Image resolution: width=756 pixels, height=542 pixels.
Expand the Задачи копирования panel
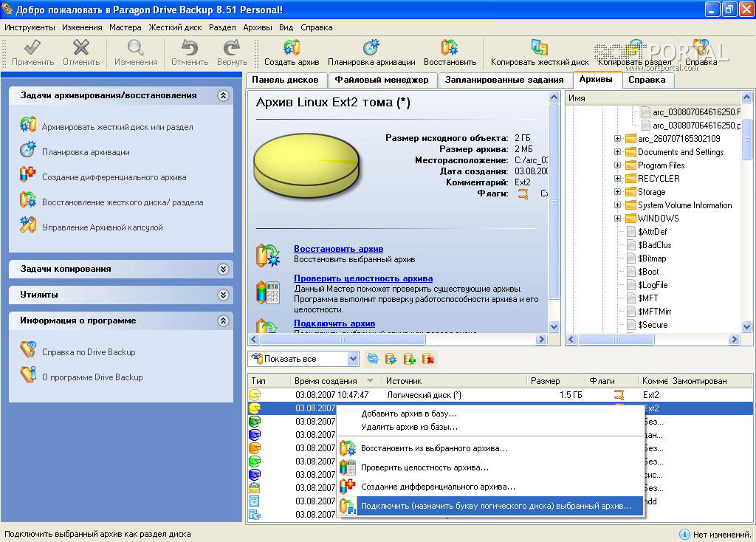(223, 269)
